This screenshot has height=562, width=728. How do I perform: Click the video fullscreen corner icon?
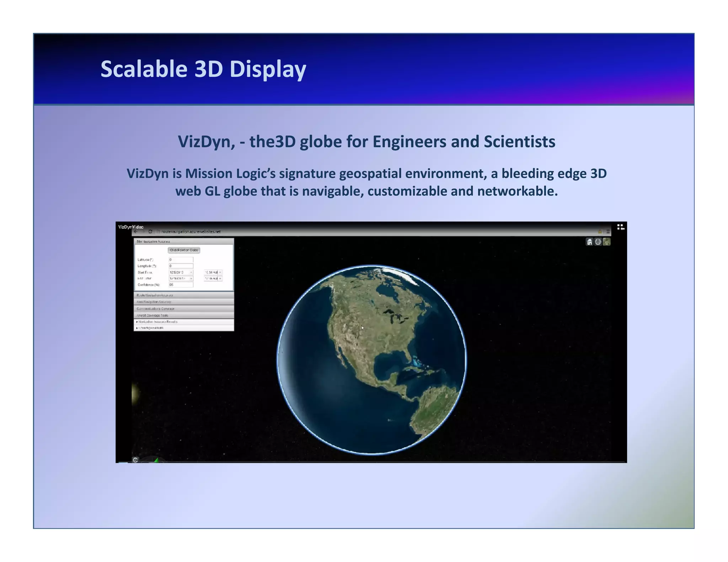click(x=621, y=227)
